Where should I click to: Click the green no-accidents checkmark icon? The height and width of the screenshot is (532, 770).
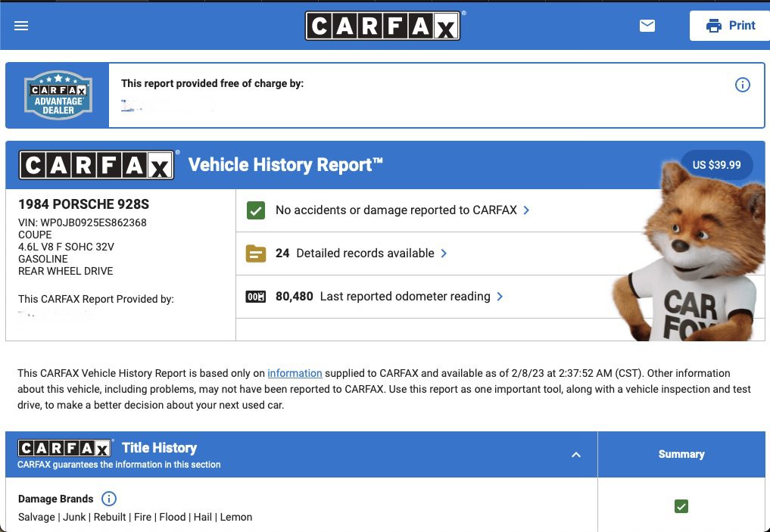[256, 210]
